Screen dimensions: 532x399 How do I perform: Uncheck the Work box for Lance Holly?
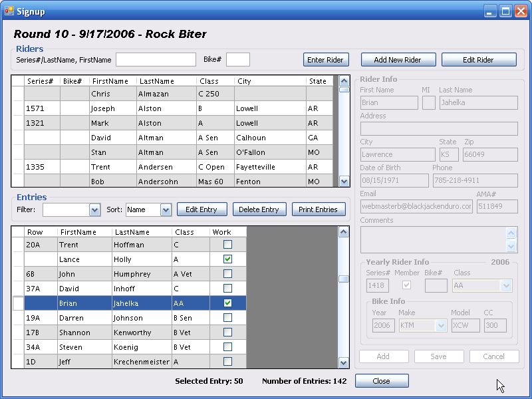tap(227, 259)
